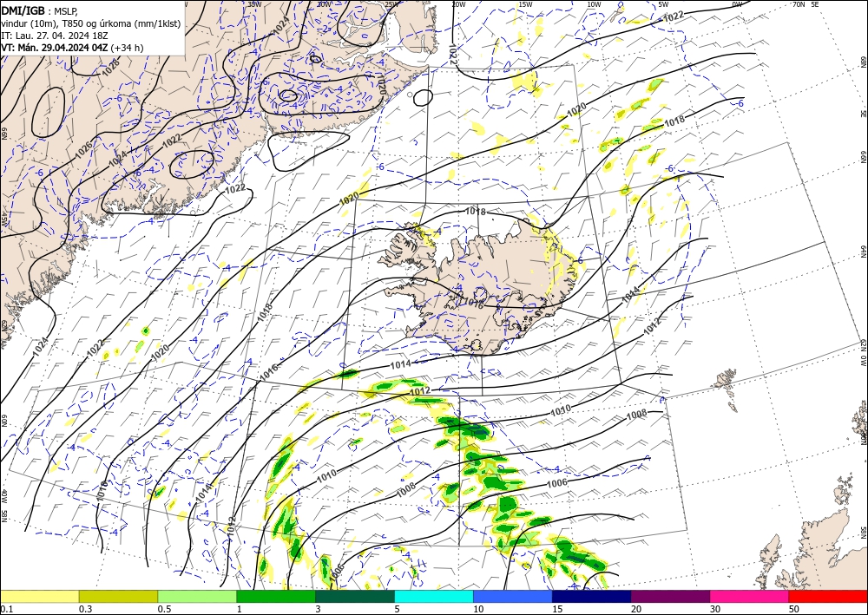Click the "50" legend scale label

coord(794,609)
